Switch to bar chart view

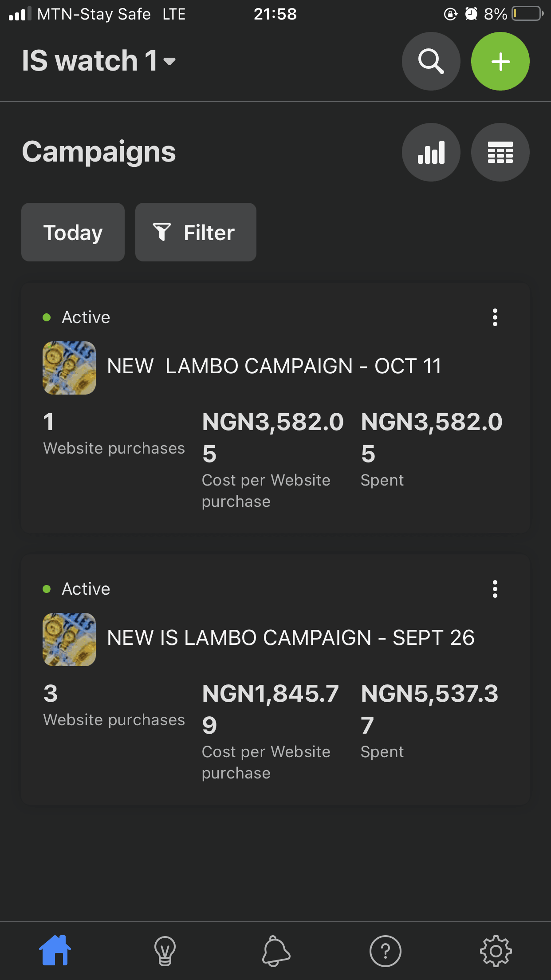431,152
